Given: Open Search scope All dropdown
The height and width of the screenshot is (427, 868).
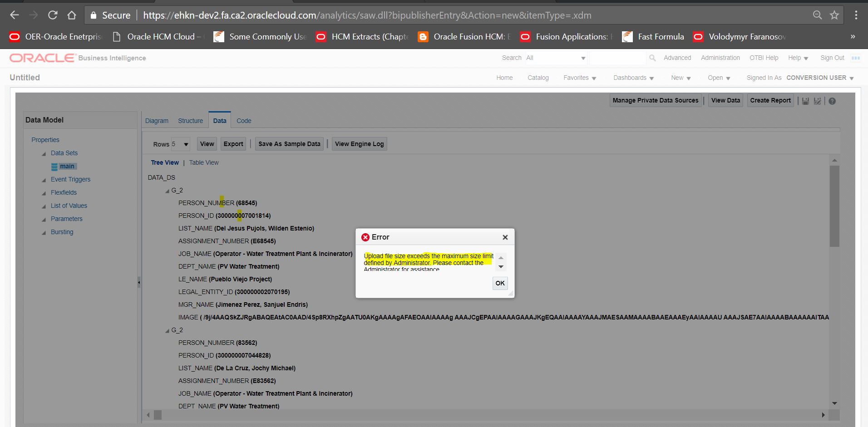Looking at the screenshot, I should click(556, 58).
